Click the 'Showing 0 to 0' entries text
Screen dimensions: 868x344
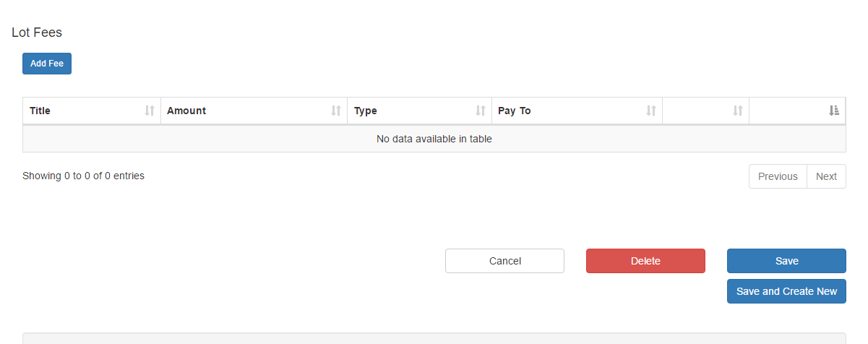83,176
